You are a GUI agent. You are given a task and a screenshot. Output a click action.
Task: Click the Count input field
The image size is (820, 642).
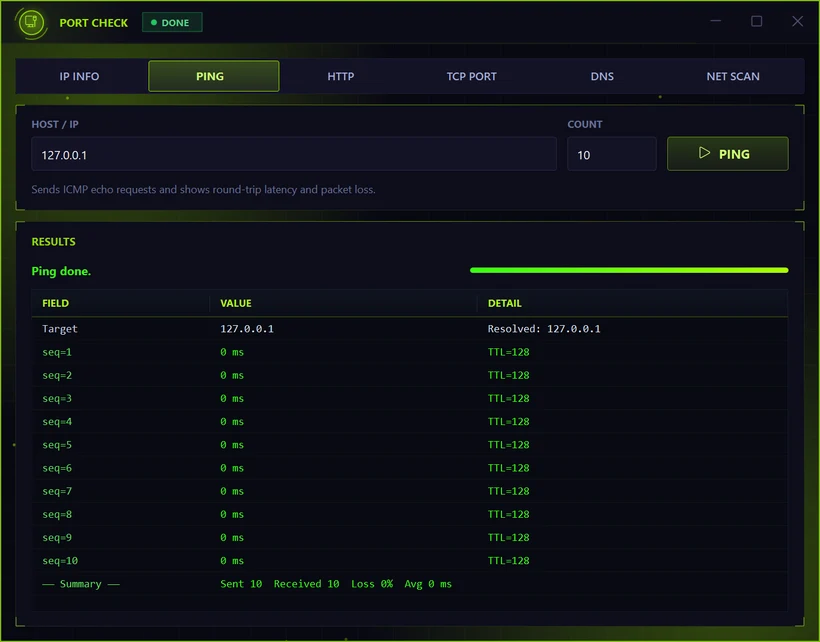tap(611, 154)
